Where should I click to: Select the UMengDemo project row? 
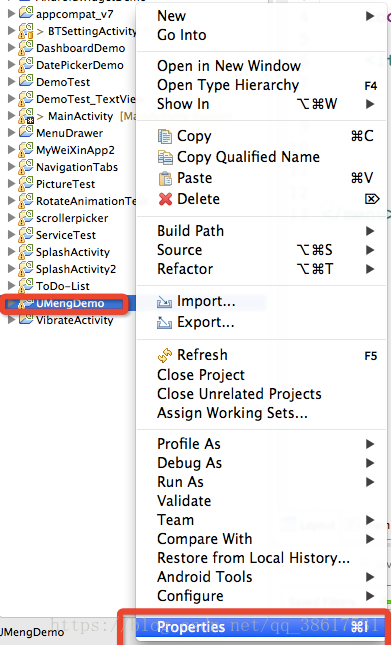point(68,304)
